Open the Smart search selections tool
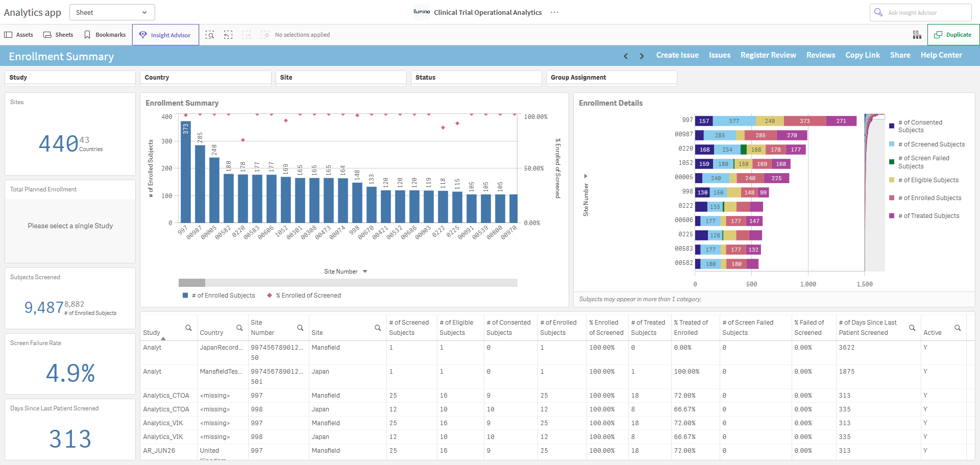The width and height of the screenshot is (980, 465). [x=210, y=35]
